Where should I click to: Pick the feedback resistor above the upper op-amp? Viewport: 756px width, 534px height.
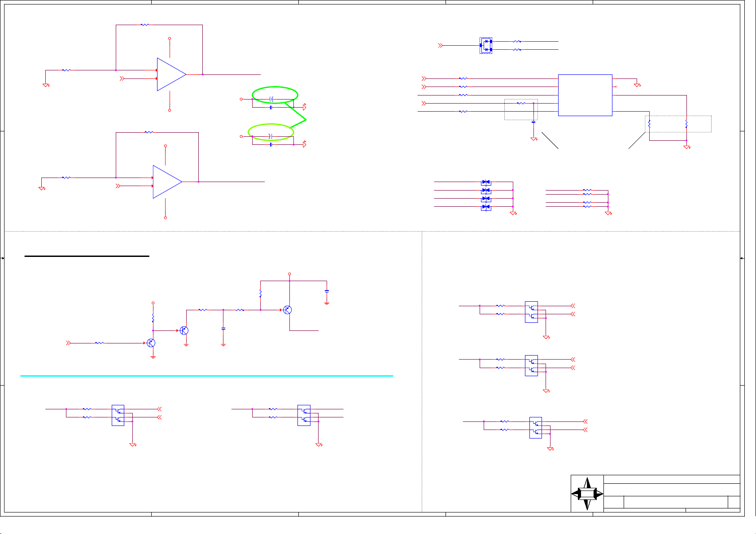point(144,25)
